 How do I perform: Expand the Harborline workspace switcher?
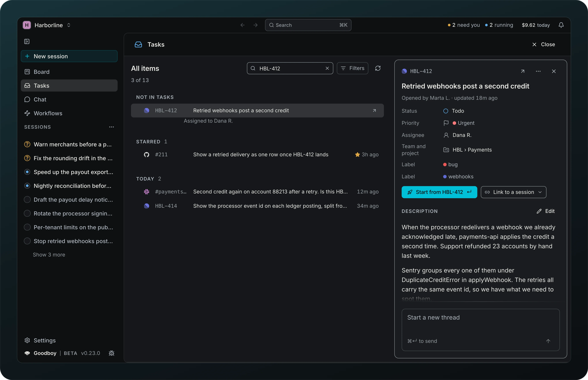[x=69, y=25]
